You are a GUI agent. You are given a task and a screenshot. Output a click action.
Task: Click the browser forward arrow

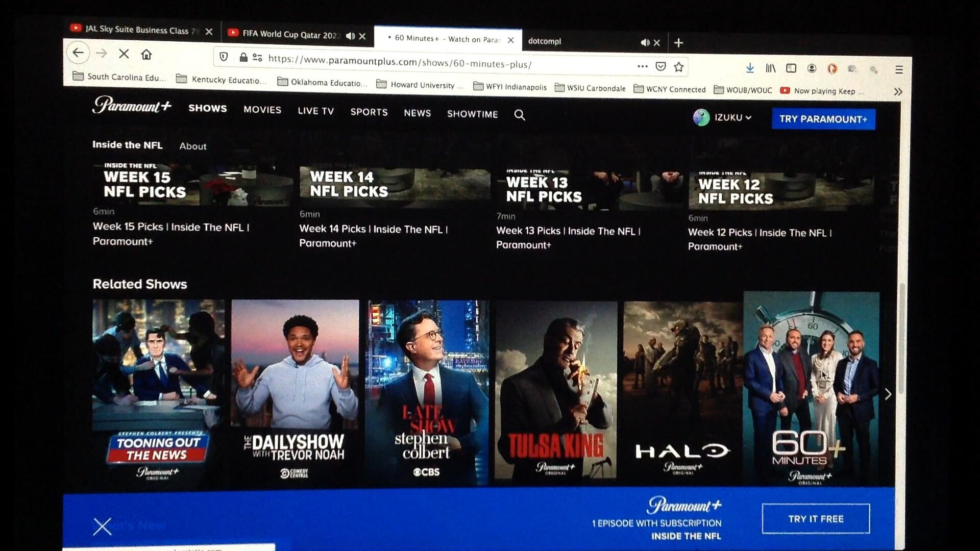(x=102, y=53)
